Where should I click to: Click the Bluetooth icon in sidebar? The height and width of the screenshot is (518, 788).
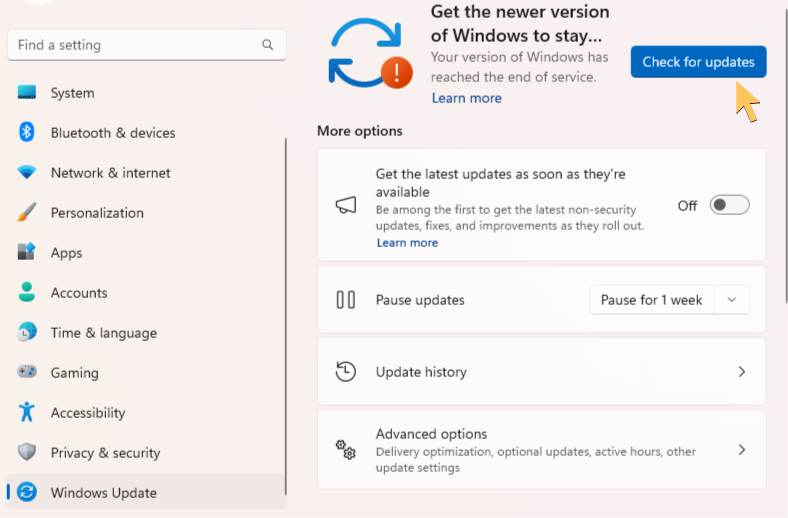pos(27,132)
